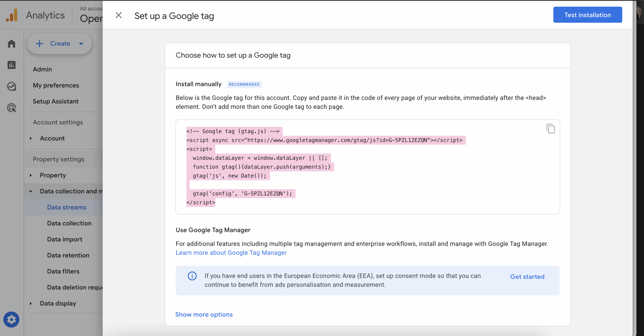This screenshot has height=336, width=644.
Task: Open the Advertising icon in sidebar
Action: tap(12, 108)
